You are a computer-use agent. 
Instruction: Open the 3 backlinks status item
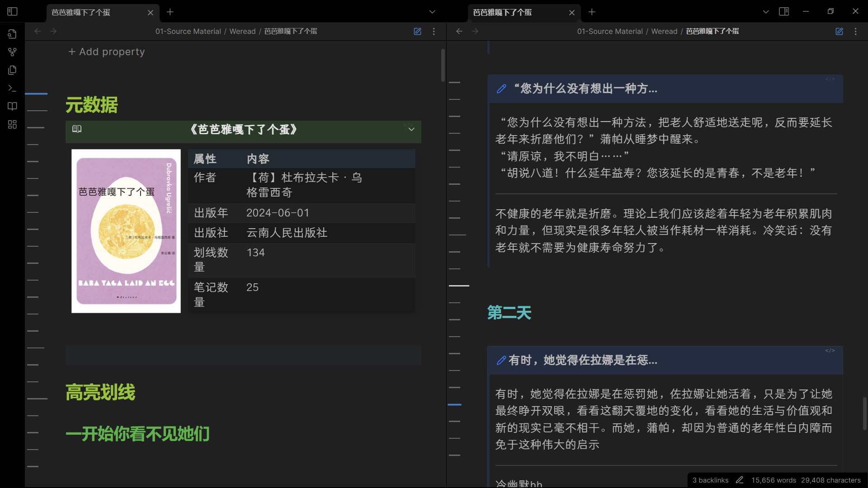pyautogui.click(x=710, y=480)
